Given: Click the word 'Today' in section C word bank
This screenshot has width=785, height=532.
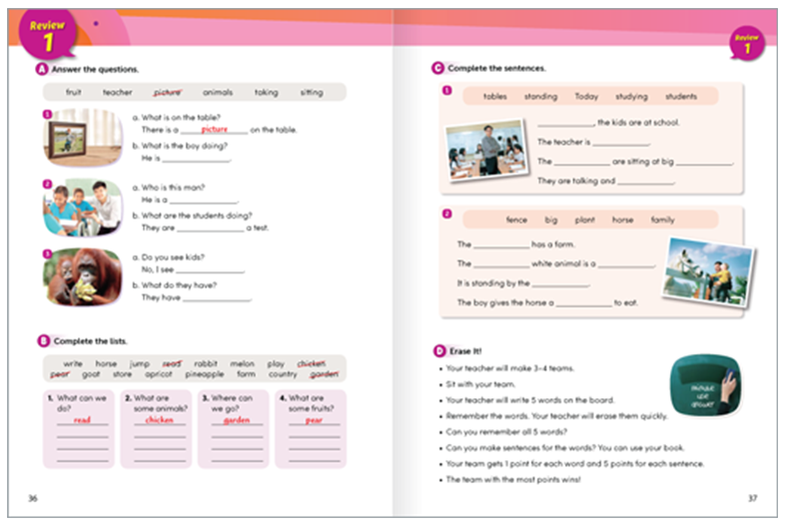Looking at the screenshot, I should pos(586,96).
